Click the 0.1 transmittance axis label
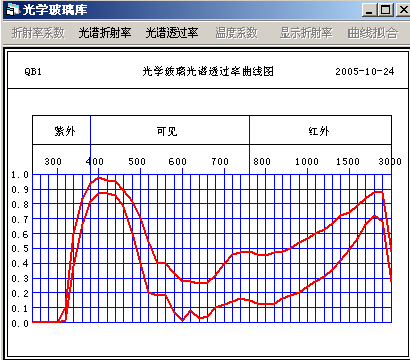The image size is (410, 360). pyautogui.click(x=20, y=309)
